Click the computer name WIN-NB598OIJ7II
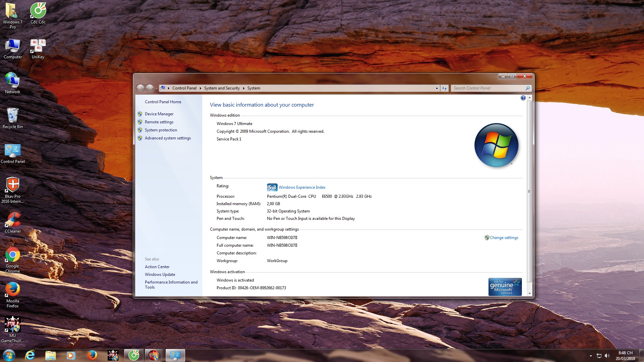Image resolution: width=644 pixels, height=362 pixels. click(282, 238)
